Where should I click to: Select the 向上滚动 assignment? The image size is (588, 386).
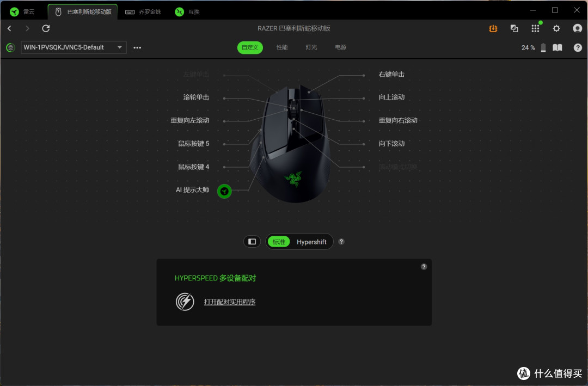[x=391, y=97]
